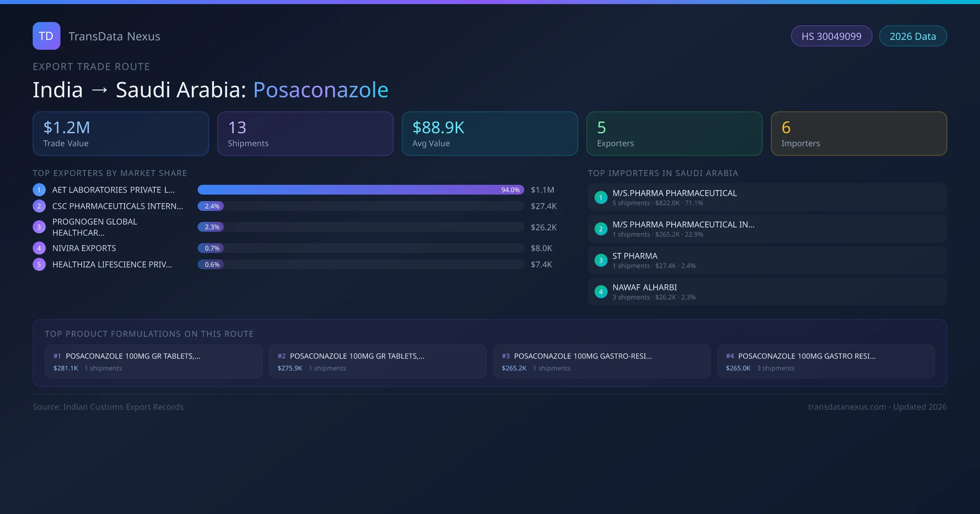Click rank 3 badge beside Prognogen Global
The height and width of the screenshot is (514, 980).
coord(39,227)
